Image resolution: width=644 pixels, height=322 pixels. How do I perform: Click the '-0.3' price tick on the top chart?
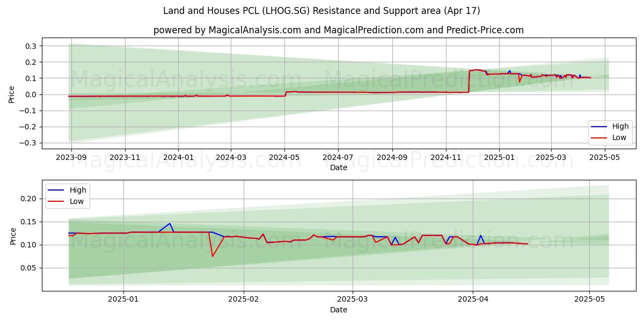click(28, 143)
